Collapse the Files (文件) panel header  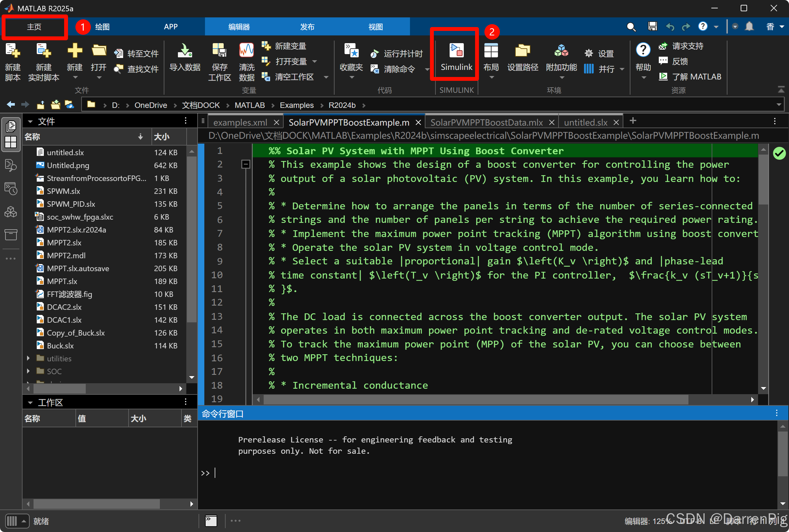[30, 121]
